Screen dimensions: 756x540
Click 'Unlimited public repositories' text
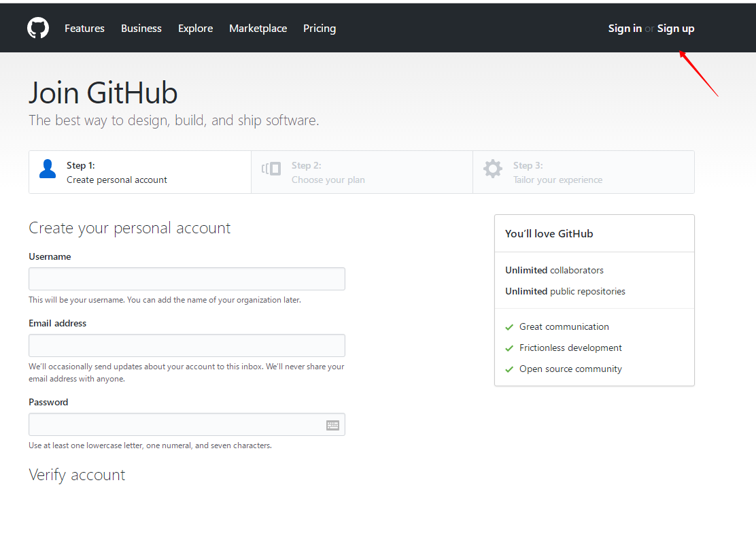(565, 291)
